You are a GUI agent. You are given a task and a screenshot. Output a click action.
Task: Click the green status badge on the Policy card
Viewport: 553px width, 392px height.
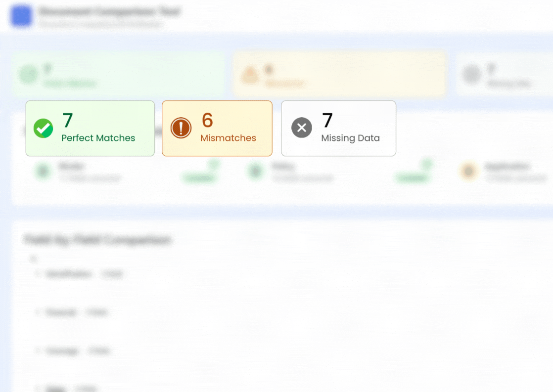[x=412, y=178]
